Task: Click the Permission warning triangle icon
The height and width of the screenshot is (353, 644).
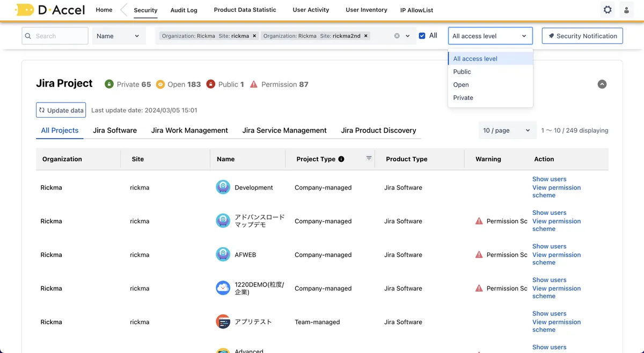Action: click(254, 84)
